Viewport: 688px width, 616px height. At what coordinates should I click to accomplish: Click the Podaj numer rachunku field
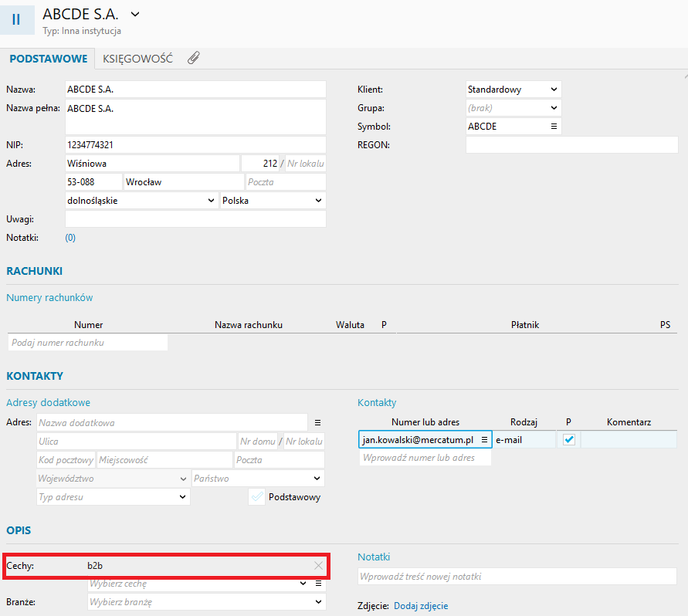pos(87,342)
